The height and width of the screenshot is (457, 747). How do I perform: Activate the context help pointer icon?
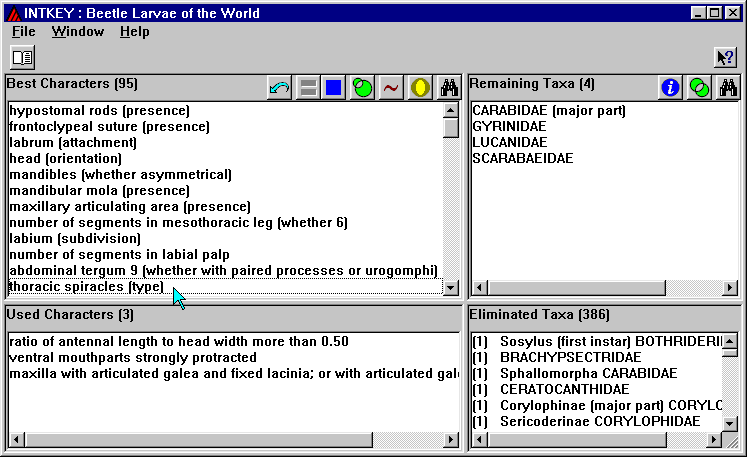coord(724,57)
